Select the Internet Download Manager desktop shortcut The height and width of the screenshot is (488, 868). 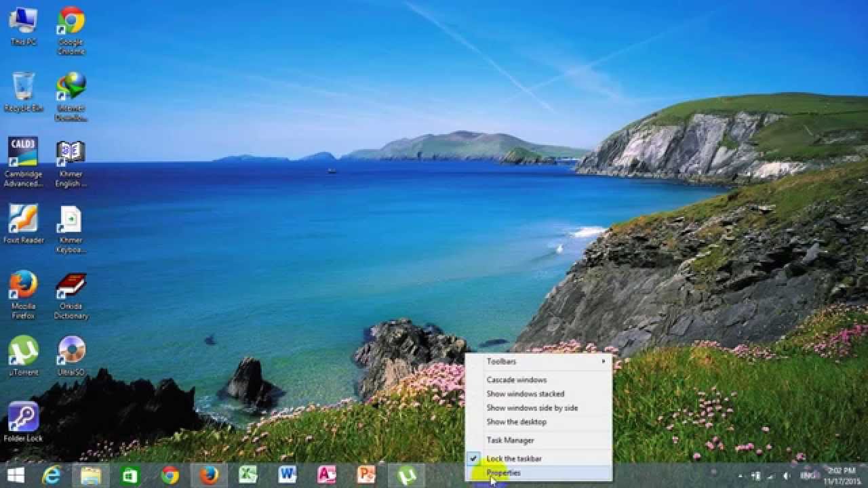coord(71,97)
